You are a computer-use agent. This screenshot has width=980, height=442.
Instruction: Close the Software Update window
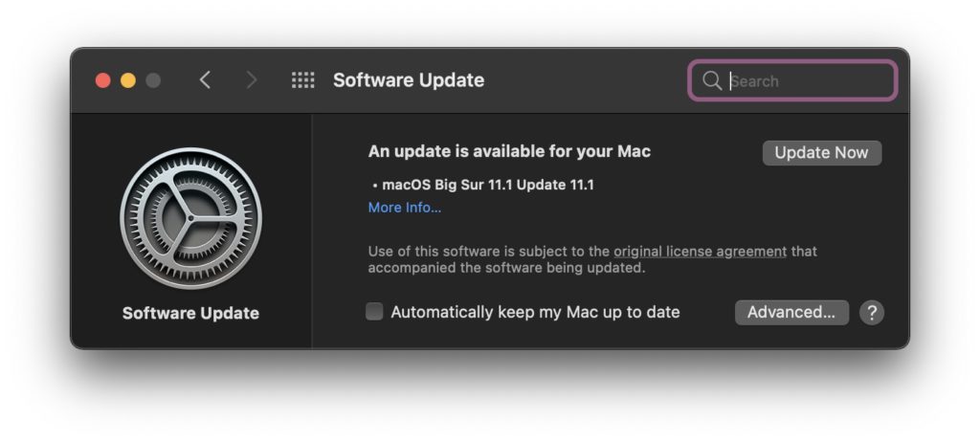point(103,80)
